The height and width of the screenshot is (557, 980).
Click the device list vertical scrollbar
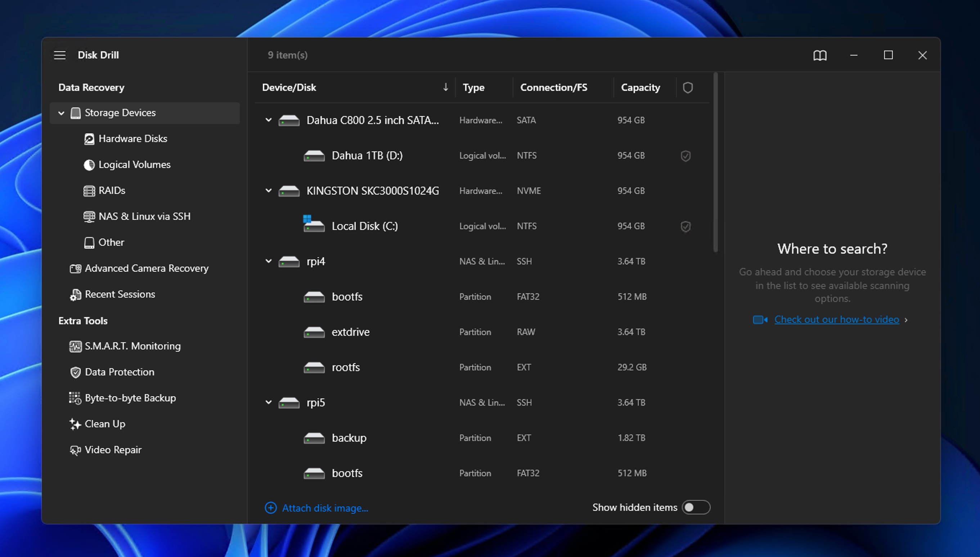(715, 162)
